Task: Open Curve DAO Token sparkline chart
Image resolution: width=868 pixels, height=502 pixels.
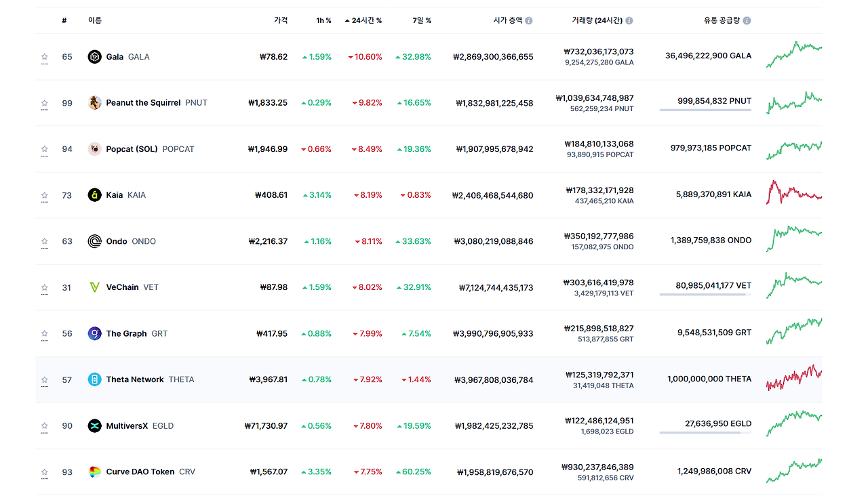Action: 794,471
